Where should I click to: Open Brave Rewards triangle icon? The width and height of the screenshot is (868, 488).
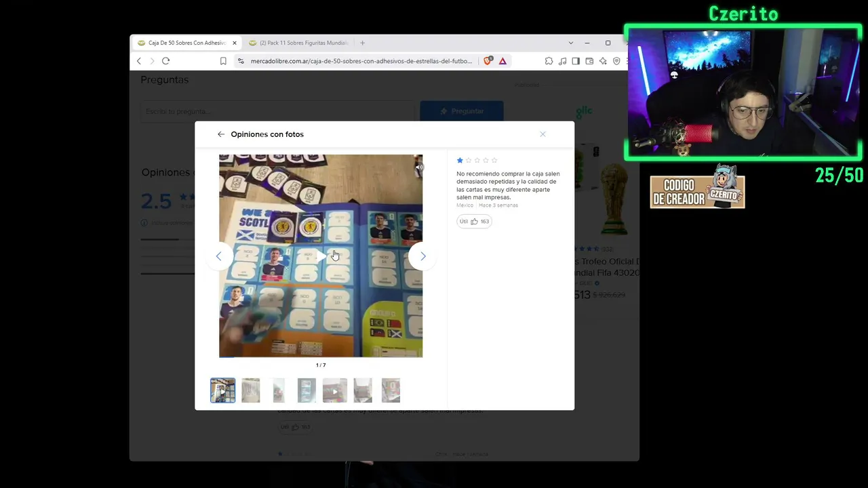click(502, 61)
